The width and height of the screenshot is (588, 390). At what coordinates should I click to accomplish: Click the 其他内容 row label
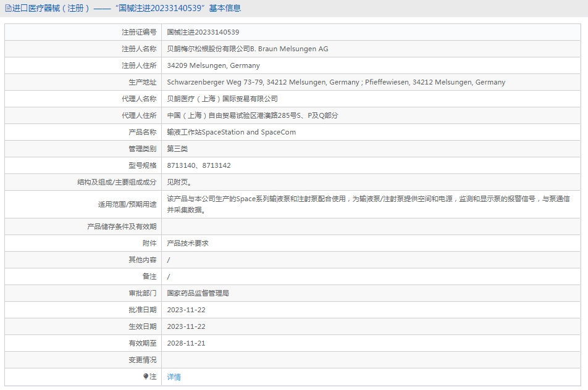[143, 260]
